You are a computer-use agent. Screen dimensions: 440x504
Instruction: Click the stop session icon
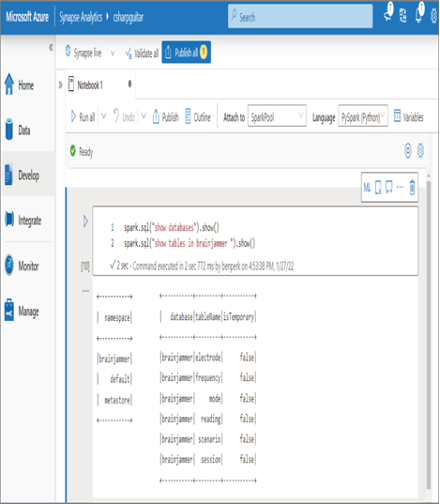click(408, 150)
